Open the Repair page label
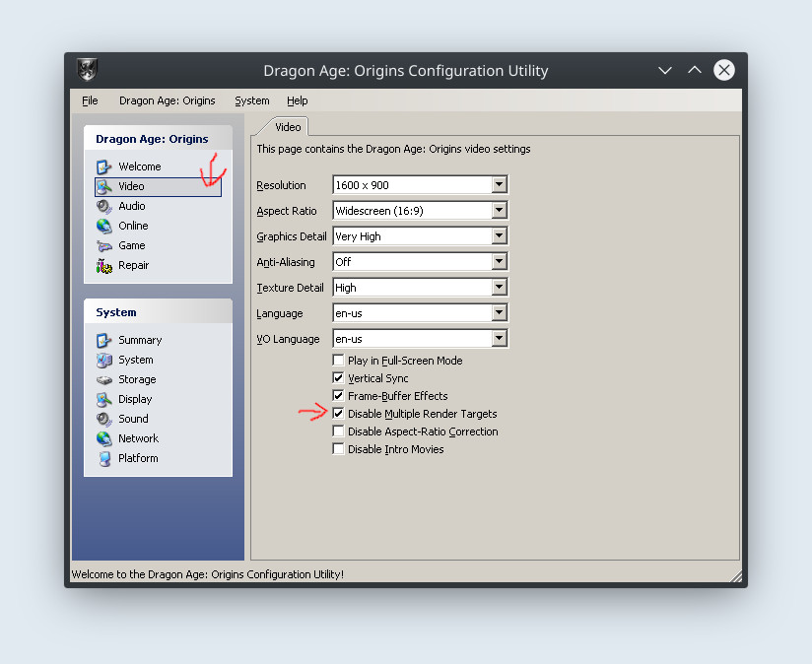 click(x=134, y=265)
